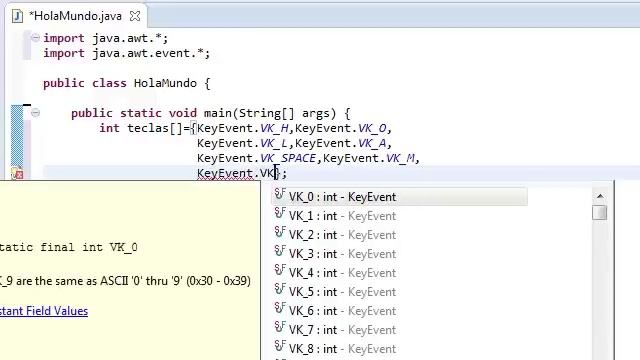
Task: Click the error marker in editor gutter
Action: coord(17,173)
